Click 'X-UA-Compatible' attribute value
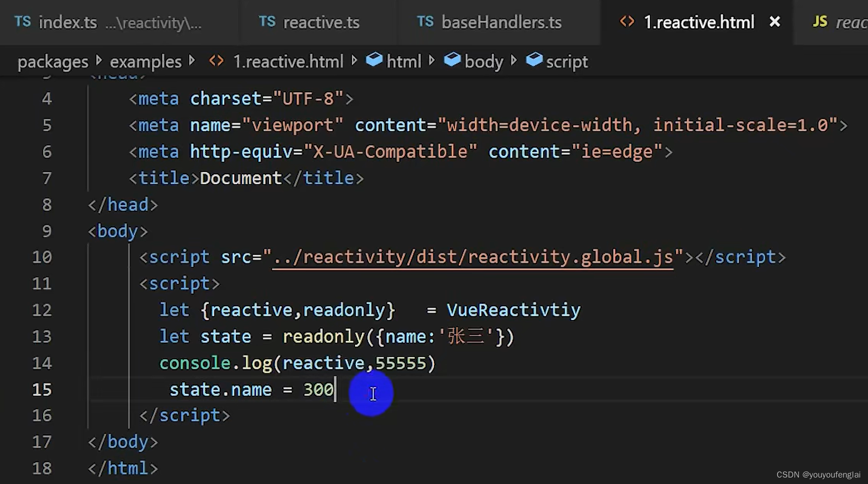 pyautogui.click(x=390, y=152)
